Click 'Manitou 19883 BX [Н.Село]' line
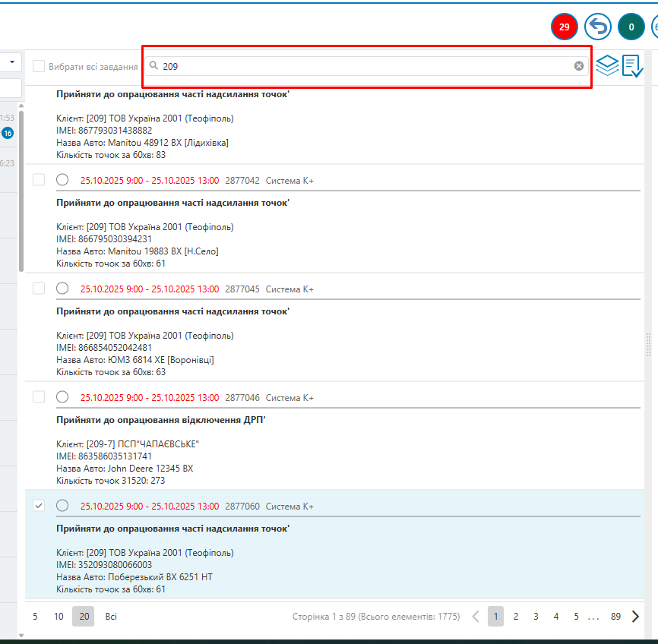The height and width of the screenshot is (644, 658). [138, 251]
